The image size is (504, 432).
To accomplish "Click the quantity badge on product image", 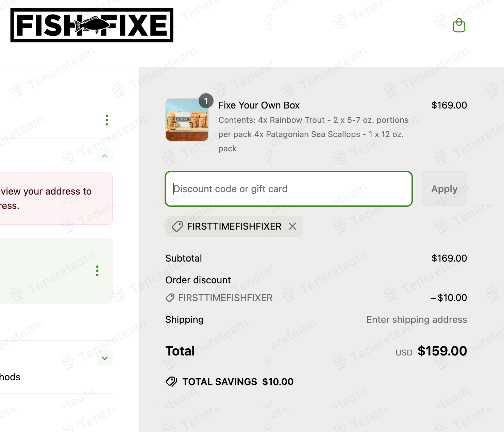I will click(x=206, y=101).
